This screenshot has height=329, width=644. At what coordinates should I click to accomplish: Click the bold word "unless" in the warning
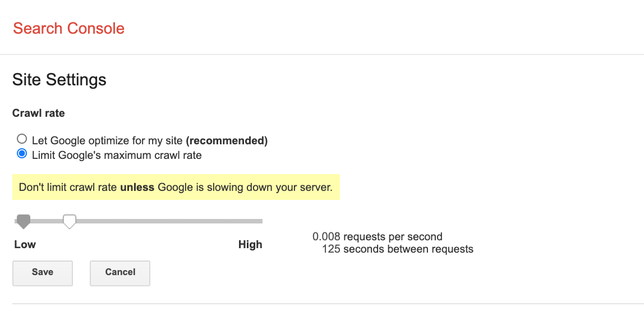point(137,187)
